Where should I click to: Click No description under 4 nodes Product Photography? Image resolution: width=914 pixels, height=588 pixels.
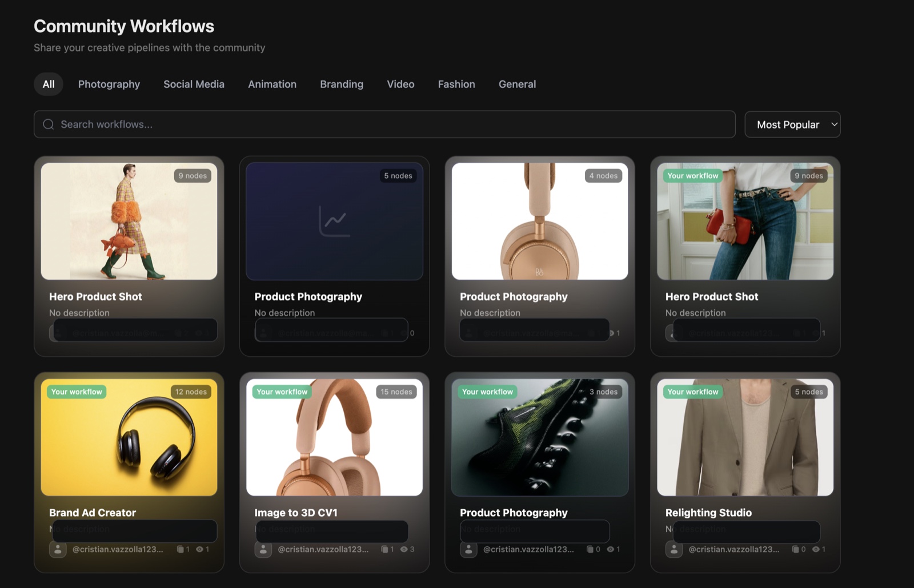490,313
